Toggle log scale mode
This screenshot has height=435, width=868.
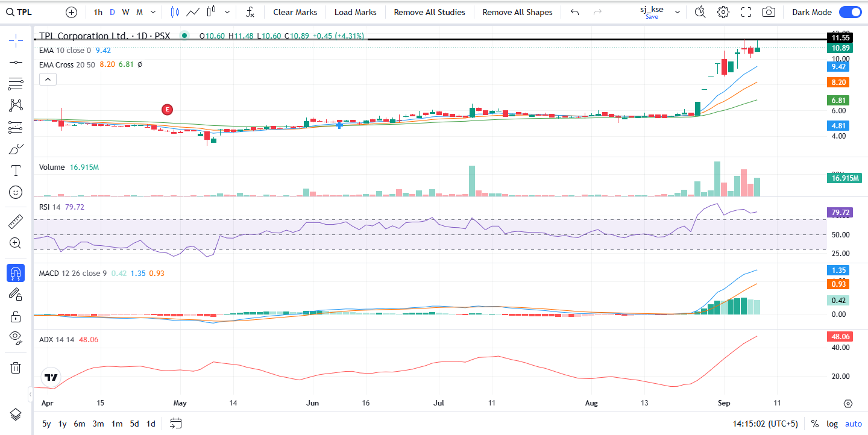(832, 424)
